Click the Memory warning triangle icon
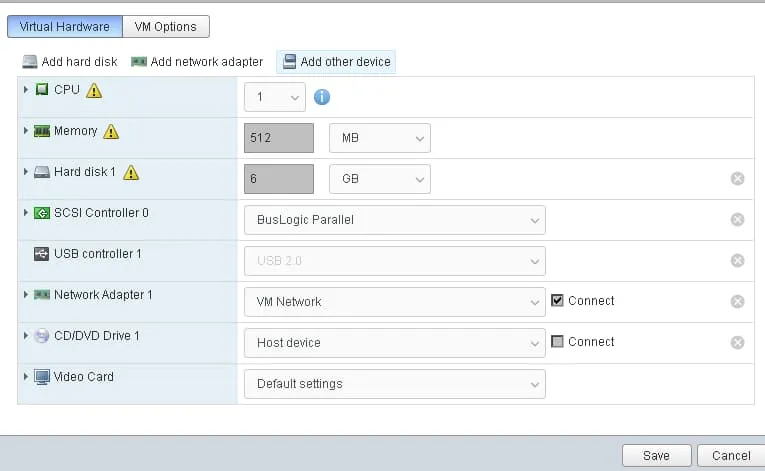Screen dimensions: 765x471 [x=111, y=132]
